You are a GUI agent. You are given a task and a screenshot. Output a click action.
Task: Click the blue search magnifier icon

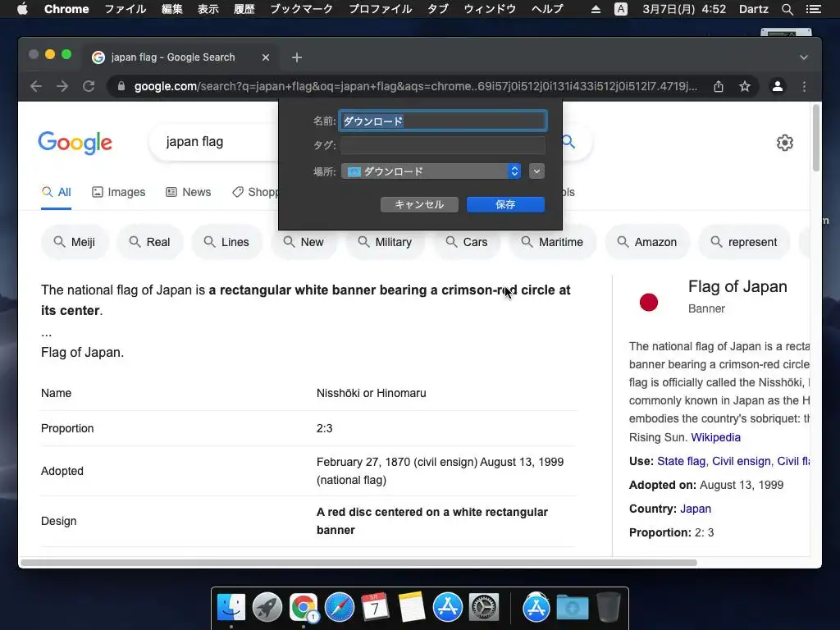[568, 142]
